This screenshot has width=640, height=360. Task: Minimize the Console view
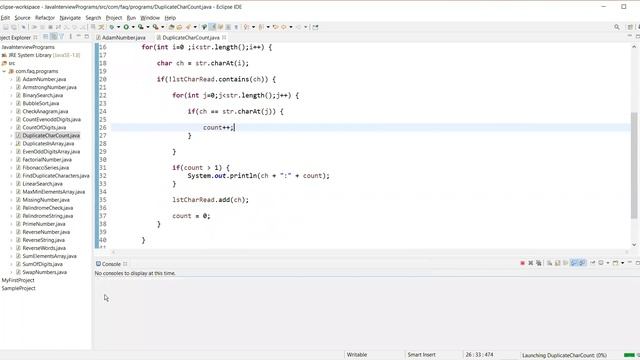point(630,262)
